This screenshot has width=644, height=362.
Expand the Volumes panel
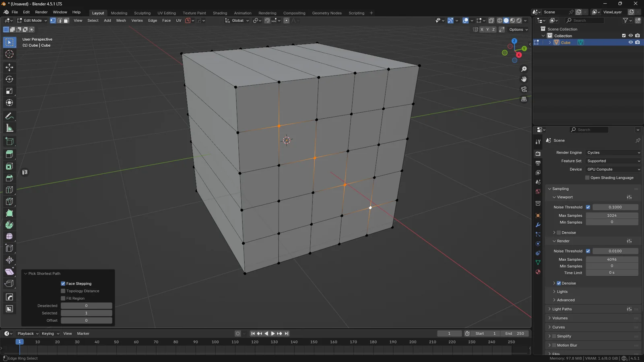[560, 318]
